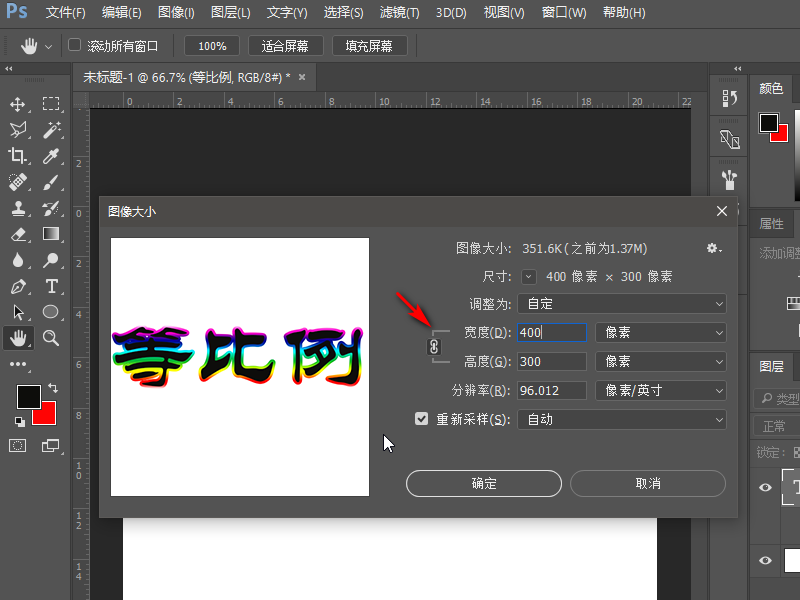Cancel the Image Size dialog
800x600 pixels.
click(648, 483)
